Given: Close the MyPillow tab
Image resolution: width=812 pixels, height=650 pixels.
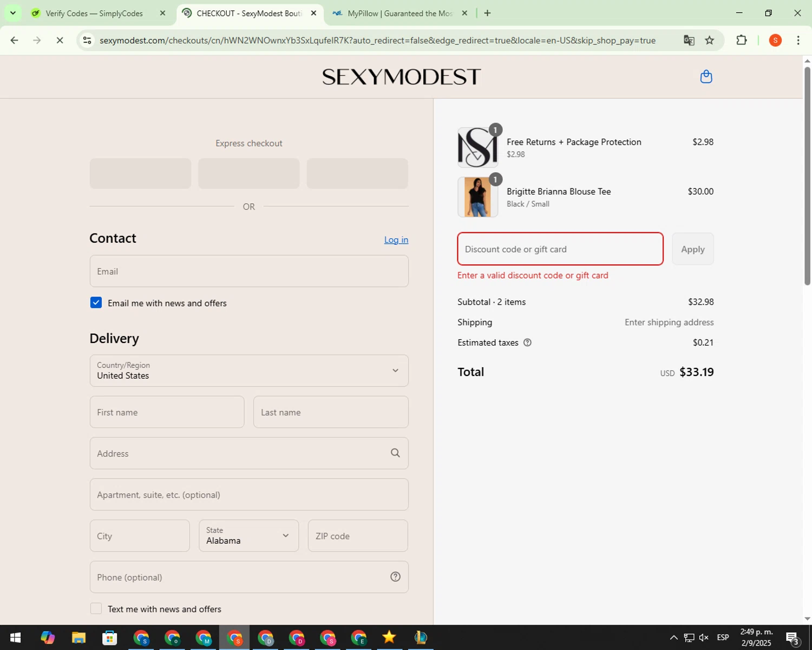Looking at the screenshot, I should click(x=464, y=13).
